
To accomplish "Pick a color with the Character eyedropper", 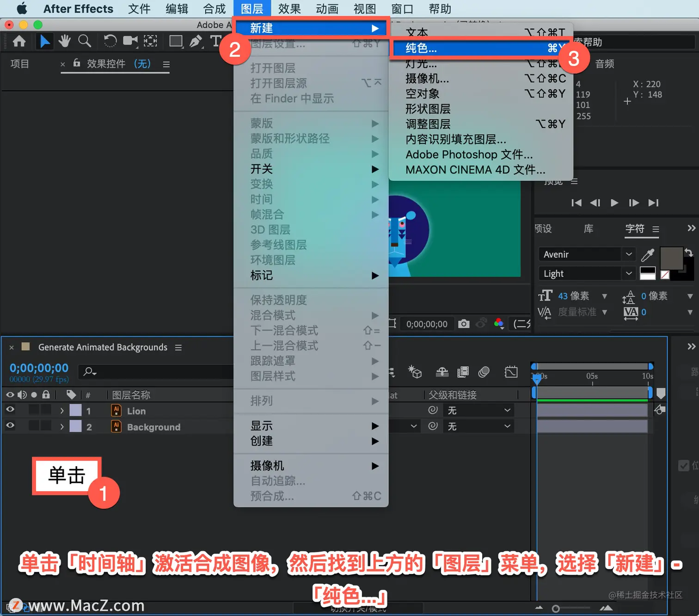I will (647, 255).
